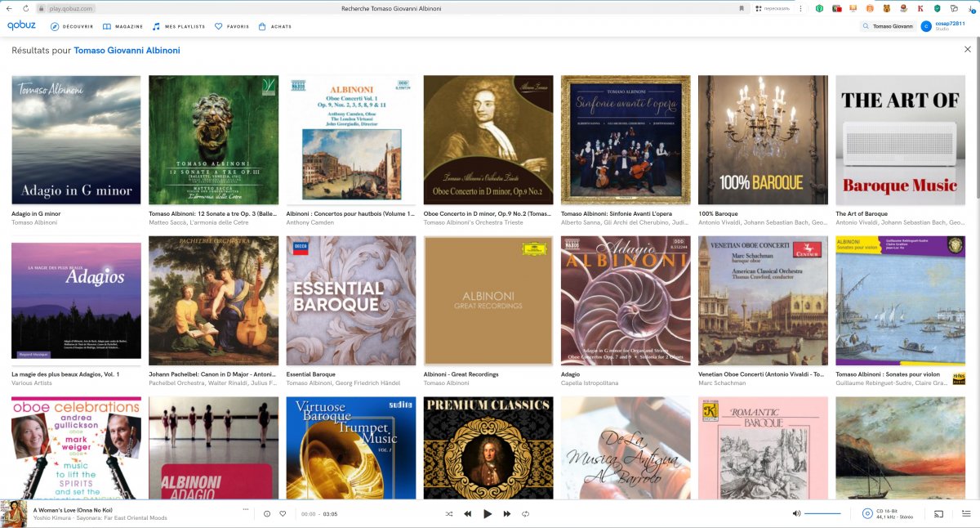Bookmark this page in the address bar
The image size is (980, 528).
pos(742,8)
